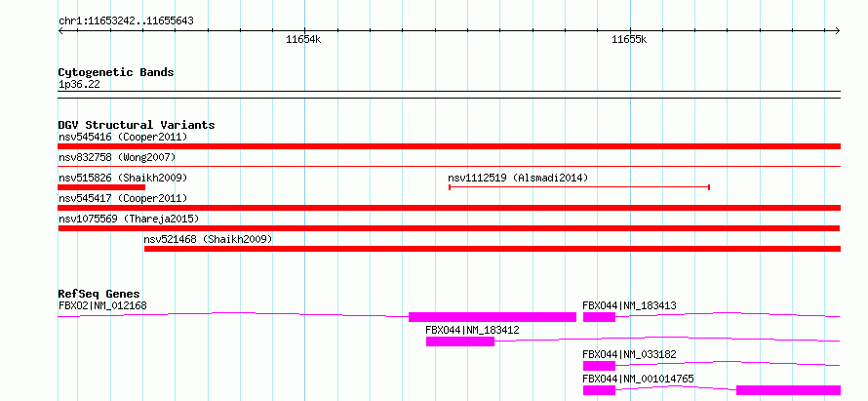Viewport: 868px width, 401px height.
Task: Select the nsv545416 (Cooper2011) variant label
Action: coord(123,137)
